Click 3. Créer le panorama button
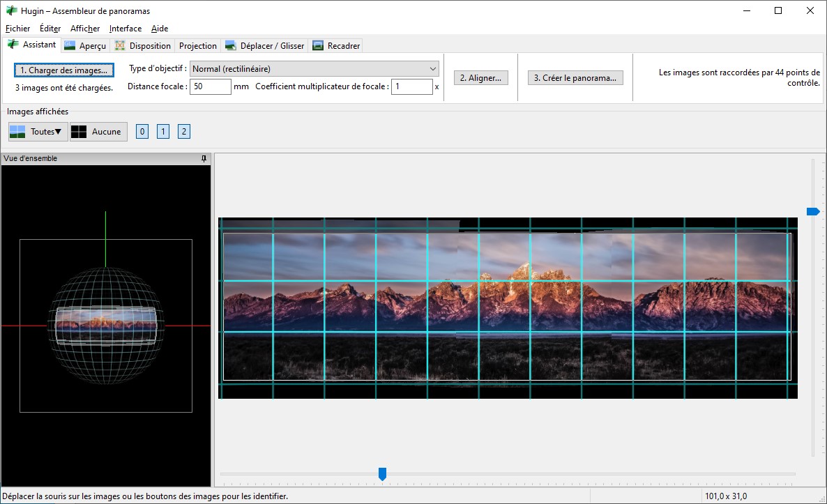 575,78
